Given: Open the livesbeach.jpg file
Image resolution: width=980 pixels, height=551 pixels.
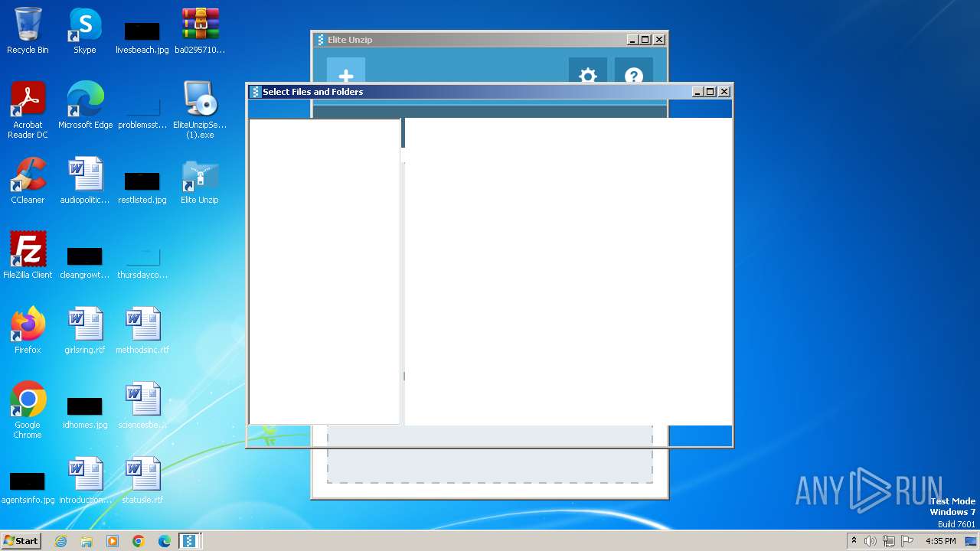Looking at the screenshot, I should (142, 38).
